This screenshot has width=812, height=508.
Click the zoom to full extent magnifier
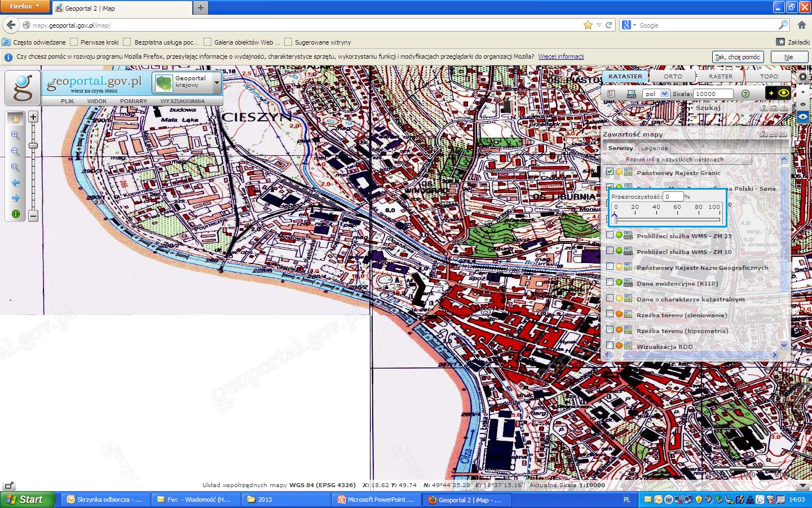15,167
